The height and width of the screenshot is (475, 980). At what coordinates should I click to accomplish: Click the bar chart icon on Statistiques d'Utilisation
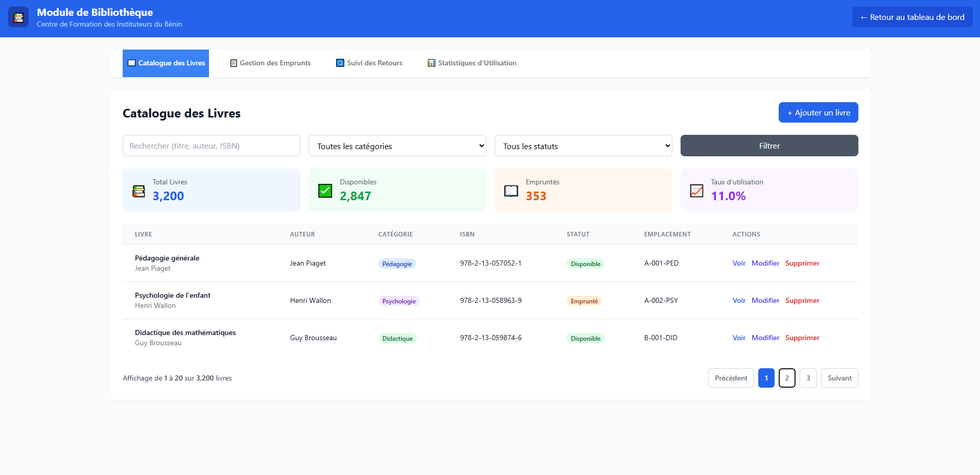pyautogui.click(x=432, y=63)
